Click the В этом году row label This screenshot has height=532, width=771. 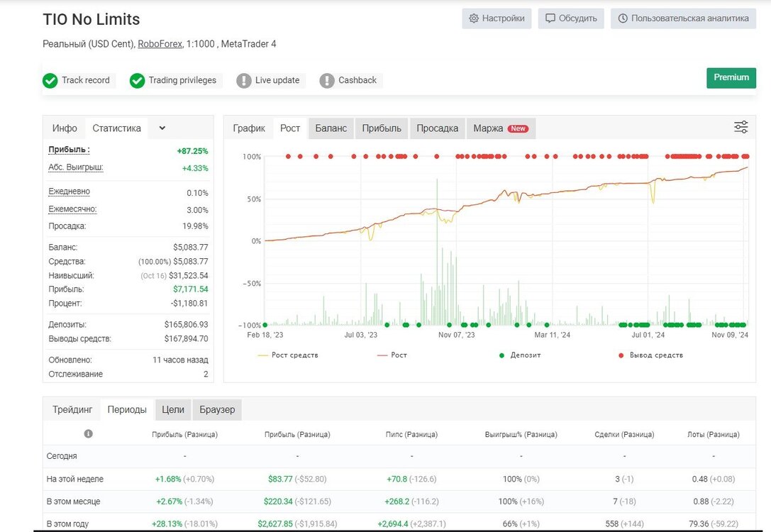point(68,524)
